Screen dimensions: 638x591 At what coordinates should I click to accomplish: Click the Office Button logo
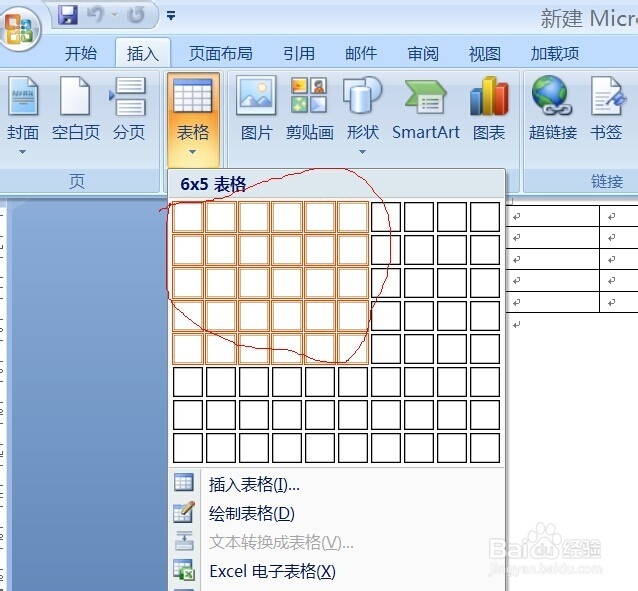[20, 29]
